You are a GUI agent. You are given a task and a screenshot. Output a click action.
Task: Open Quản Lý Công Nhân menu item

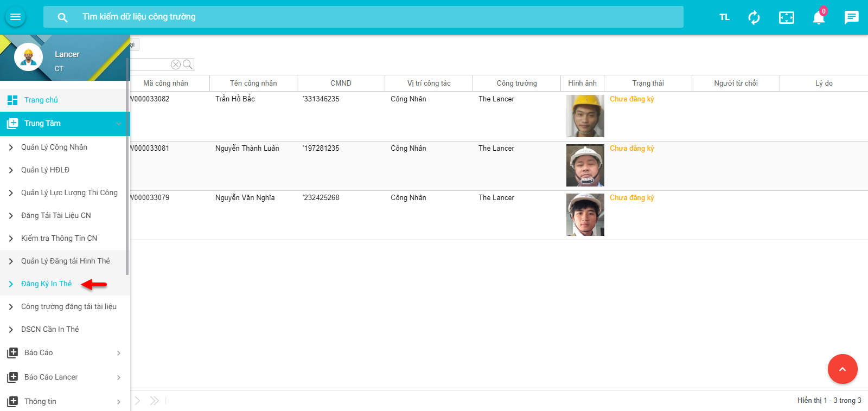click(54, 147)
